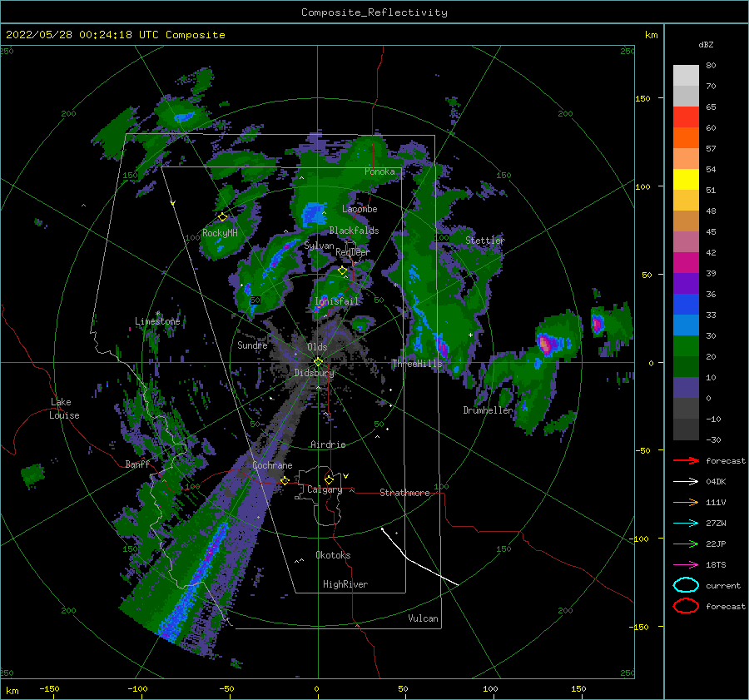Pick the light gray swatch between 80 and 70 dBZ
The width and height of the screenshot is (749, 700).
pos(686,76)
